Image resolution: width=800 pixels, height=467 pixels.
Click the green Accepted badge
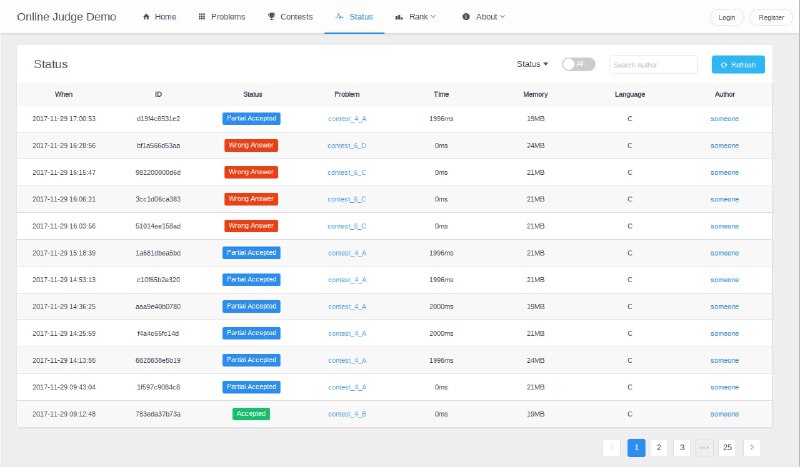click(x=251, y=414)
